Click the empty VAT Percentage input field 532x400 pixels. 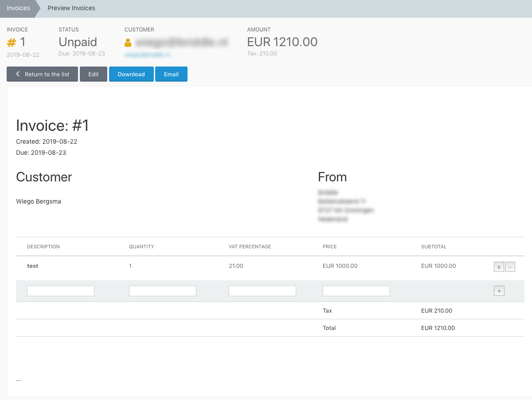point(262,290)
